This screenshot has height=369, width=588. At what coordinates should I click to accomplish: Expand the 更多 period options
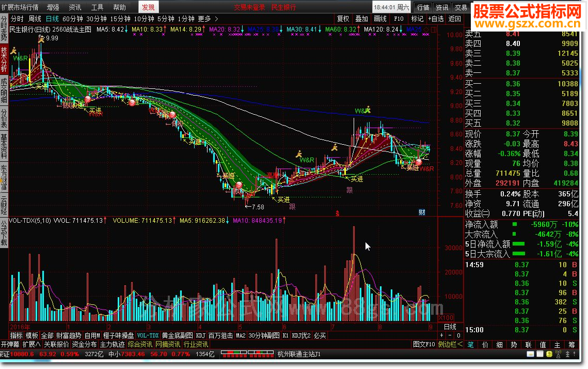208,19
